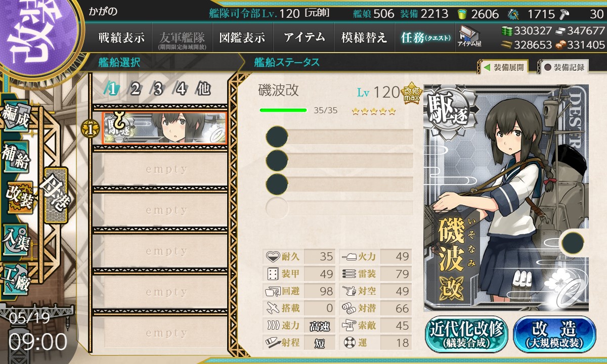Click 改造 major remodel button
Image resolution: width=607 pixels, height=364 pixels.
pyautogui.click(x=555, y=335)
